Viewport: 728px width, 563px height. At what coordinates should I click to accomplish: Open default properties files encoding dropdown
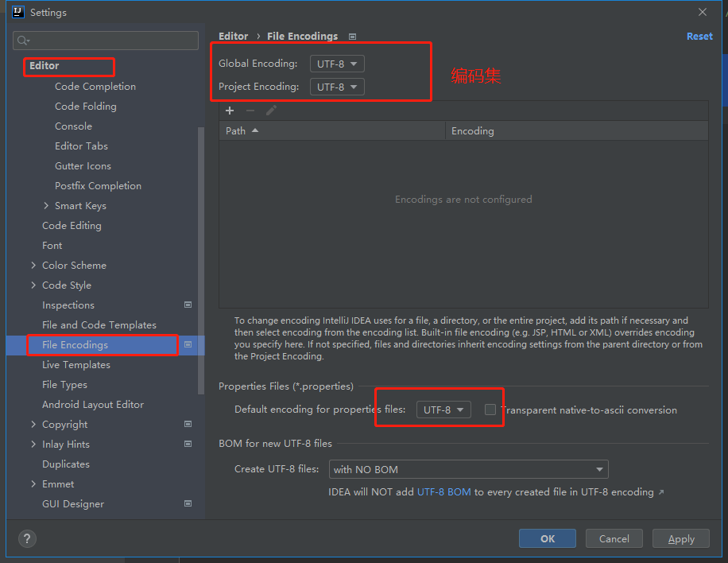(x=443, y=410)
